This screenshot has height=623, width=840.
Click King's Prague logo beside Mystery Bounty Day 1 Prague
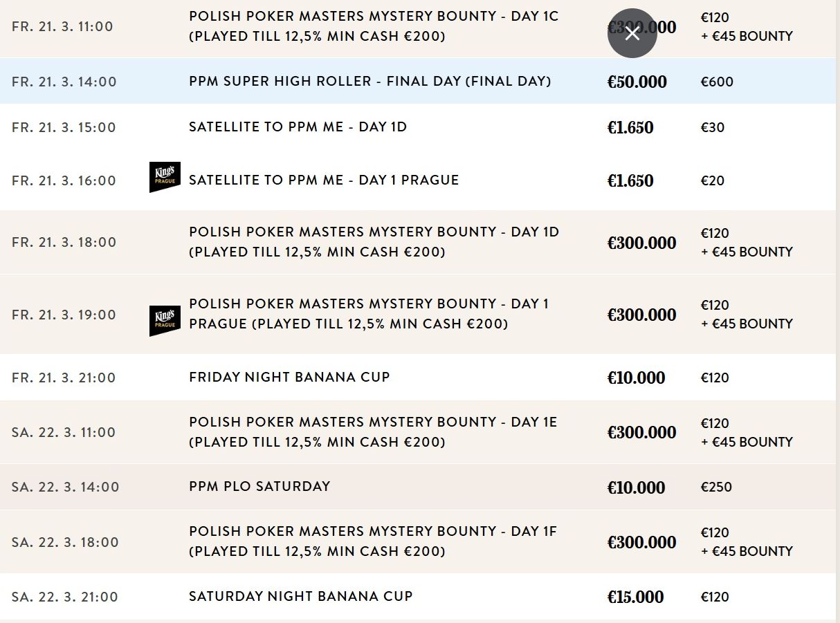pos(165,321)
